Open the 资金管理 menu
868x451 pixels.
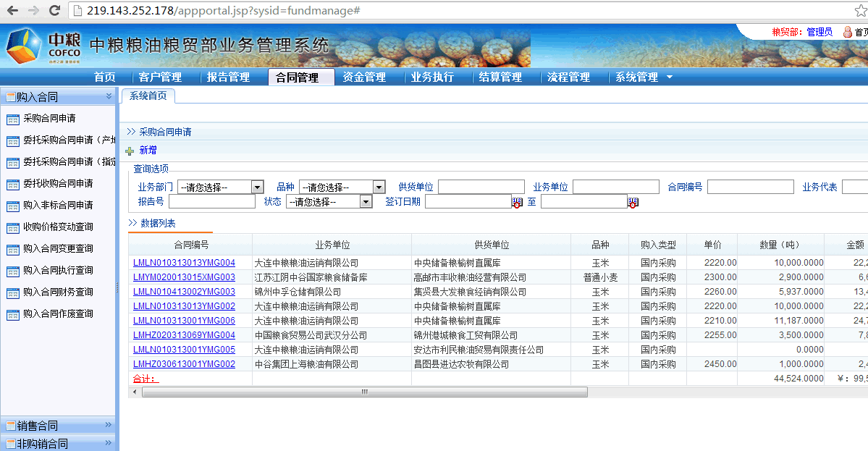click(x=364, y=77)
